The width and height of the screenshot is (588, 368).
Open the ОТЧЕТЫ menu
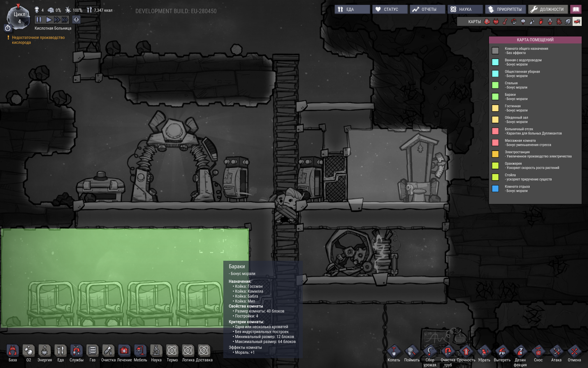428,9
